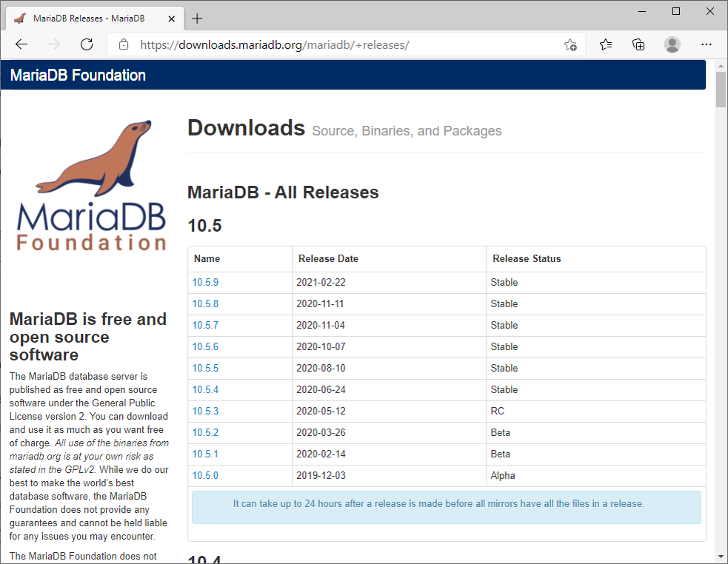Minimize the browser window
Viewport: 728px width, 564px height.
642,12
